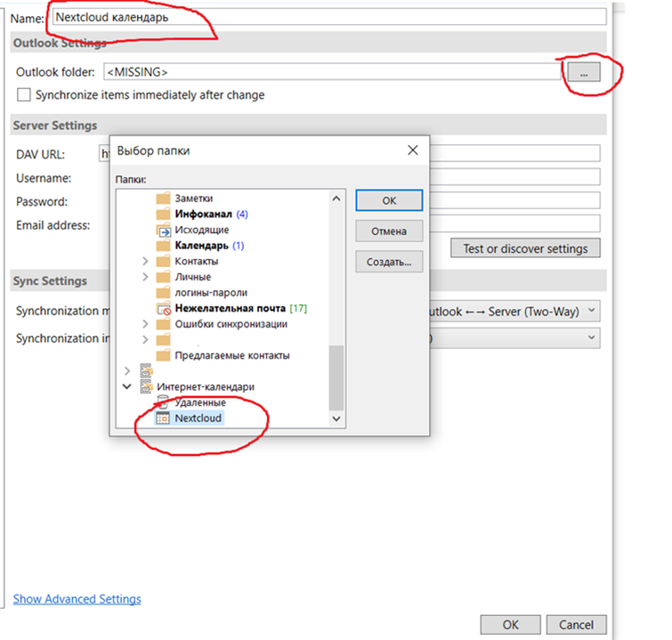Click Отмена in folder picker dialog
The image size is (672, 640).
[388, 231]
